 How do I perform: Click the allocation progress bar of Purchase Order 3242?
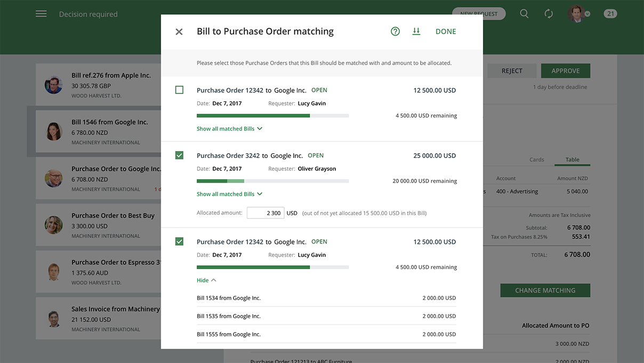point(273,180)
